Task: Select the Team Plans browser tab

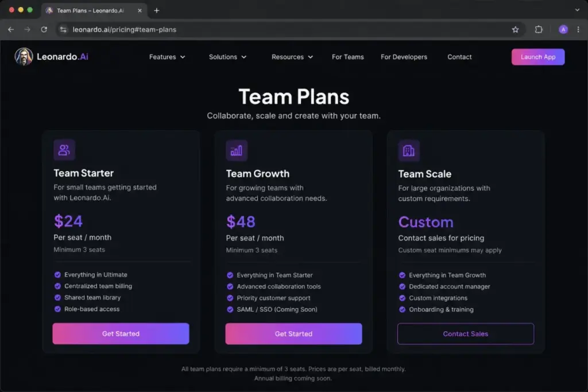Action: click(x=94, y=10)
